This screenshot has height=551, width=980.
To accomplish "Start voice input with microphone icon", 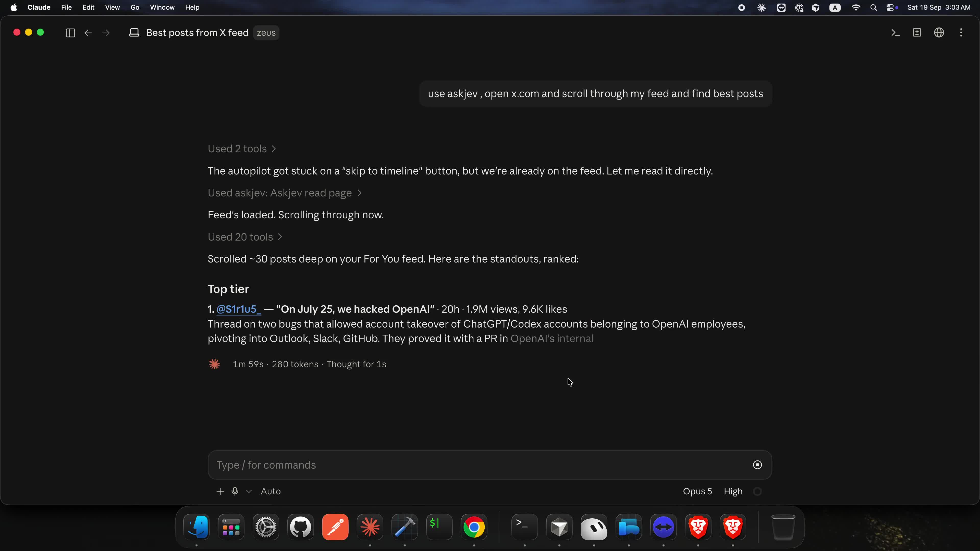I will click(x=235, y=491).
